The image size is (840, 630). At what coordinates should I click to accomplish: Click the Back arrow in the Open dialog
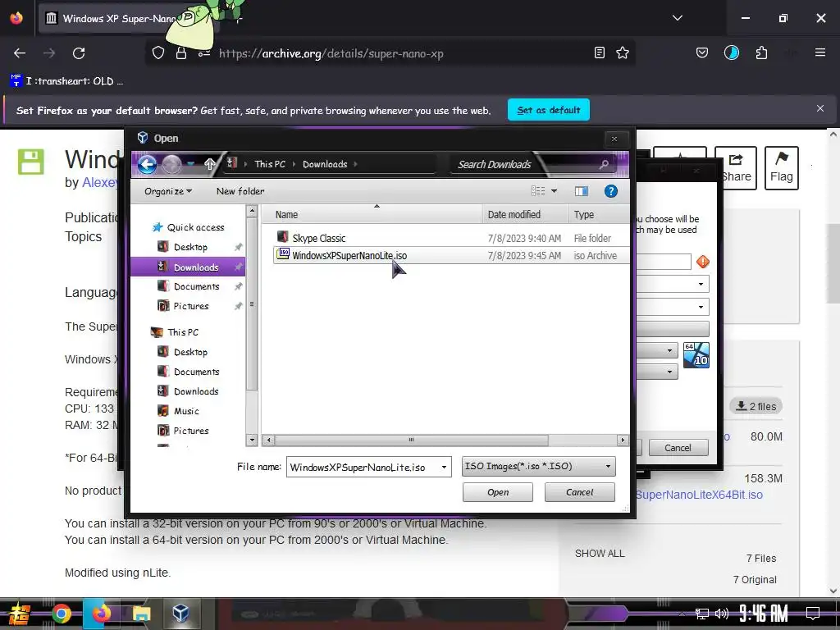click(x=148, y=164)
